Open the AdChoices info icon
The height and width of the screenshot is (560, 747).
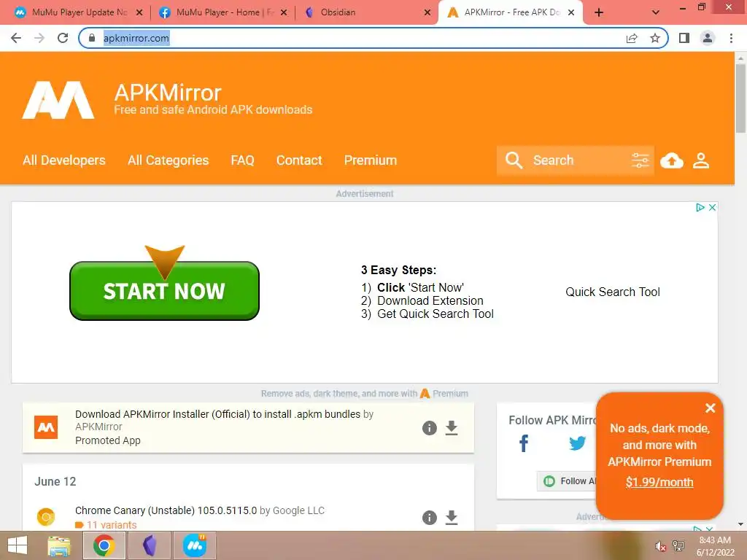pos(700,207)
